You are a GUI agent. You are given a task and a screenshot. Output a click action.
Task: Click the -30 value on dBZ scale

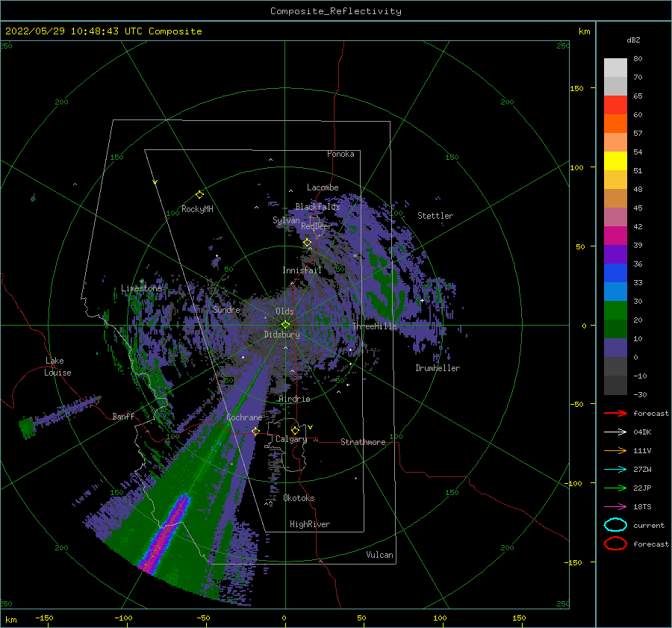click(641, 394)
